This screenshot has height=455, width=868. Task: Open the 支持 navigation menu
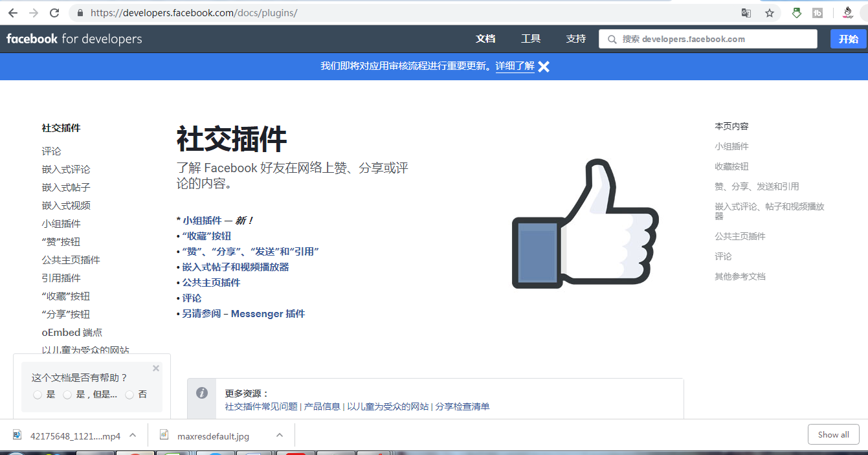pos(576,39)
